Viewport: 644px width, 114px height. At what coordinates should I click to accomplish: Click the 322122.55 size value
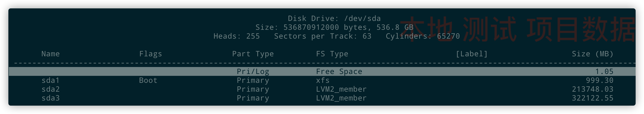click(593, 98)
